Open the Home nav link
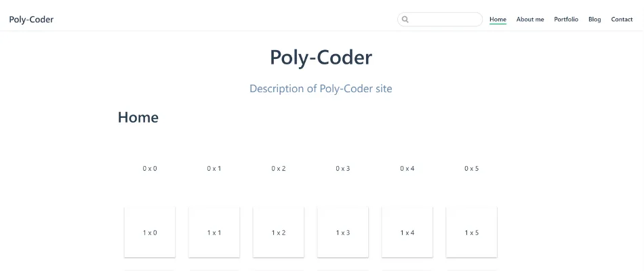 [498, 20]
